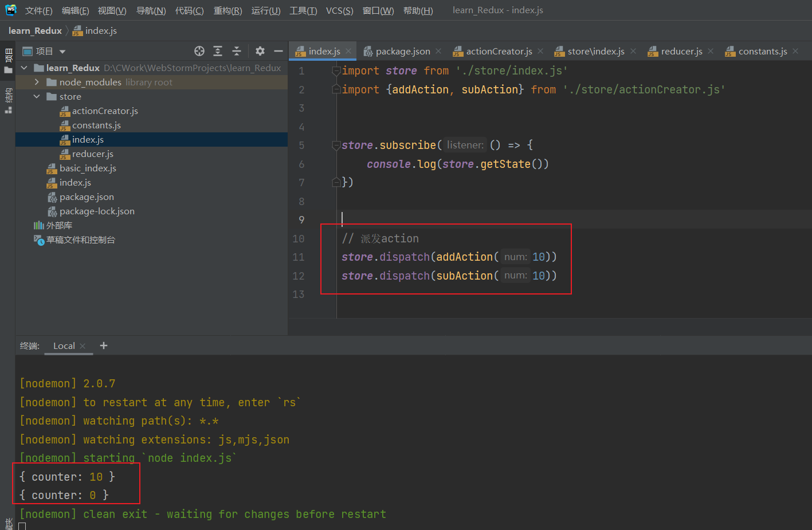Expand the node_modules folder
Image resolution: width=812 pixels, height=530 pixels.
click(x=37, y=82)
